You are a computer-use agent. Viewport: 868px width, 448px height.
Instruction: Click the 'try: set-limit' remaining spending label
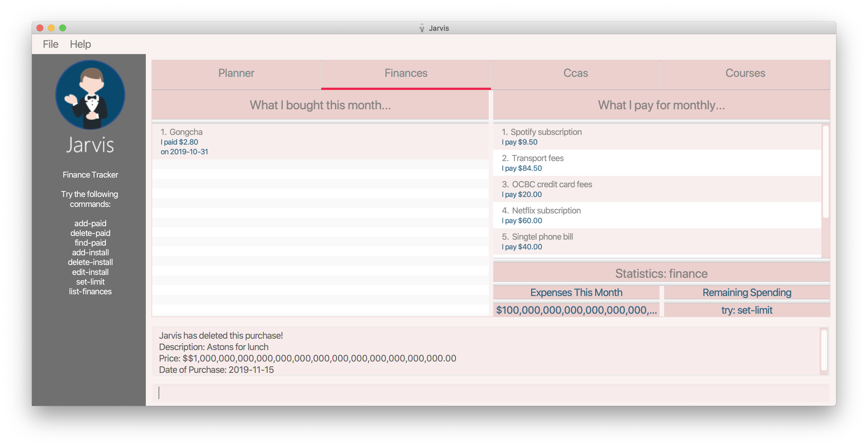pyautogui.click(x=746, y=310)
